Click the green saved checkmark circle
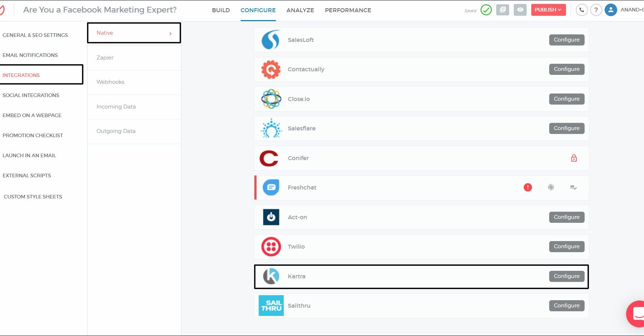Viewport: 644px width, 336px height. tap(486, 10)
